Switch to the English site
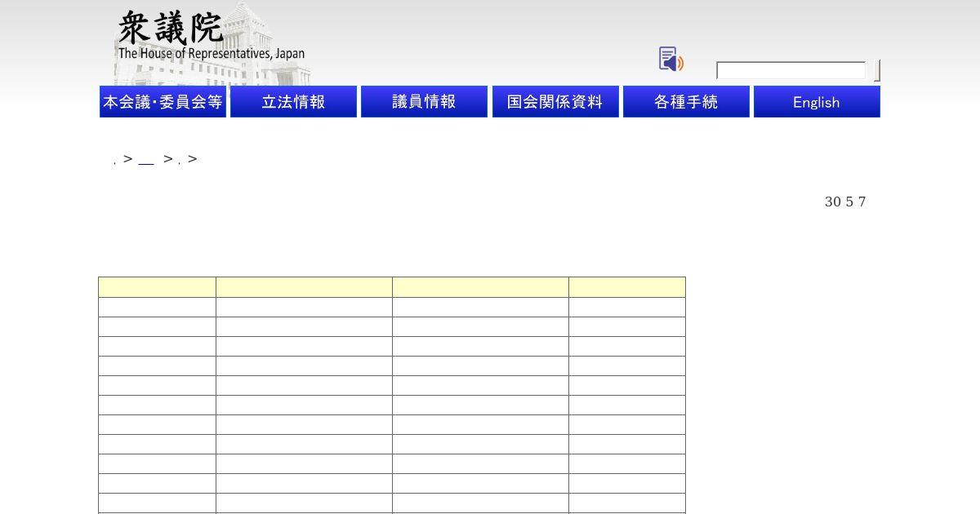 point(817,102)
